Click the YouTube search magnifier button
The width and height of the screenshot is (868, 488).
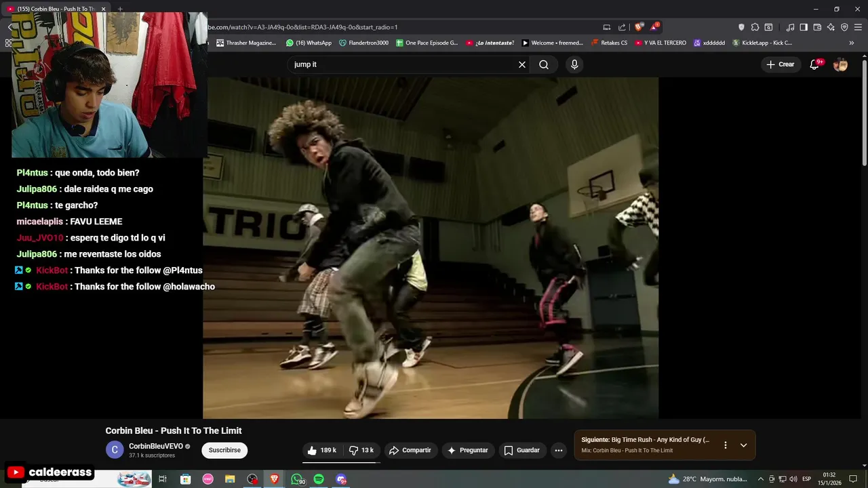pos(544,64)
